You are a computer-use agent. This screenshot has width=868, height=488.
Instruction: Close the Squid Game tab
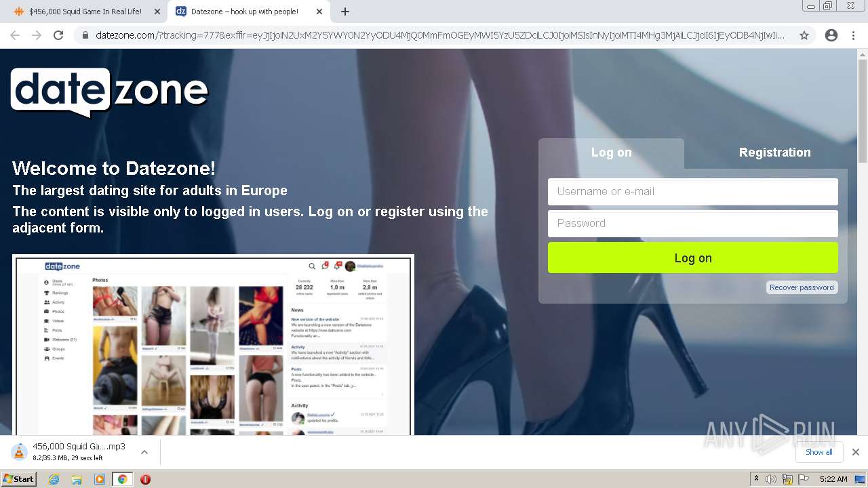click(157, 12)
